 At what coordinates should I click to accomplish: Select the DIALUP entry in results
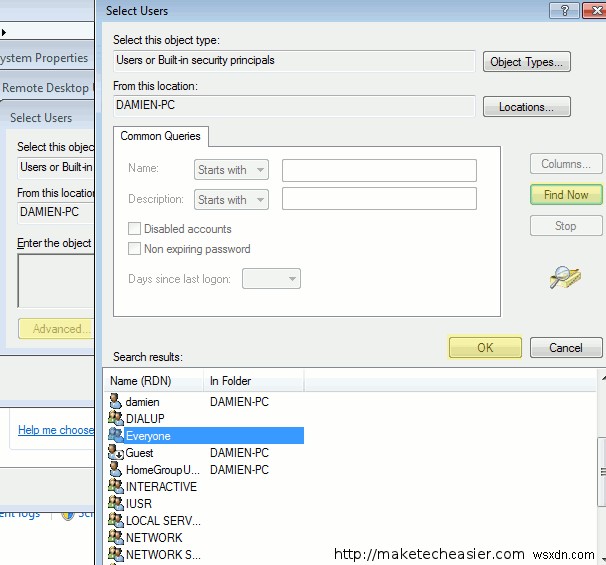145,419
